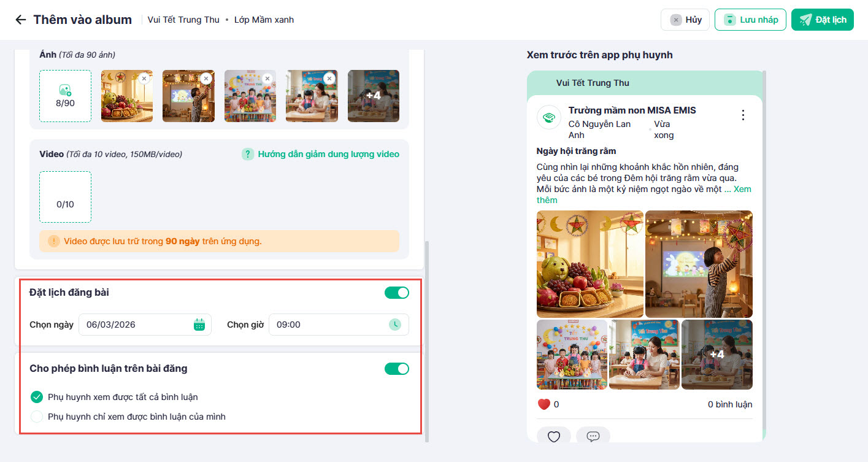868x462 pixels.
Task: Click the back arrow beside Thêm vào album
Action: [21, 20]
